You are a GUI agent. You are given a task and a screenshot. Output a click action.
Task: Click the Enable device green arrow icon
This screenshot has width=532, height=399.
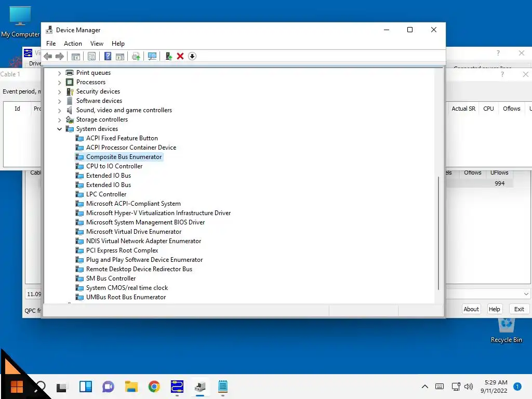pos(168,56)
